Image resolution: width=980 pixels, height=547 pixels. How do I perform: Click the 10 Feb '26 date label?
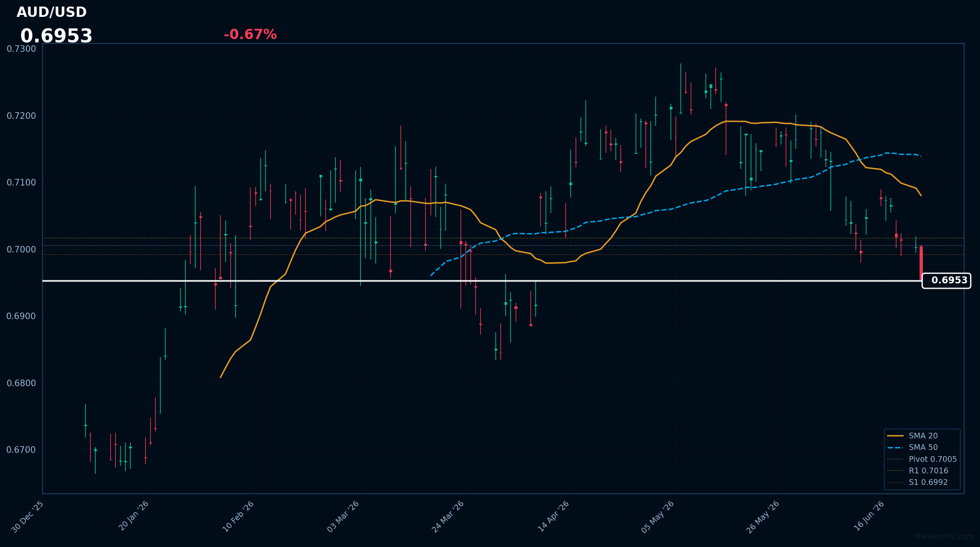click(238, 517)
